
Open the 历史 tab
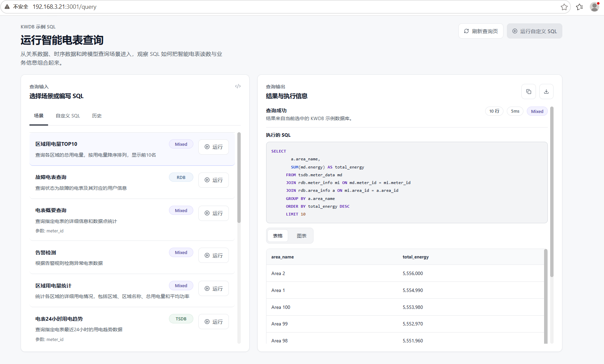(97, 116)
